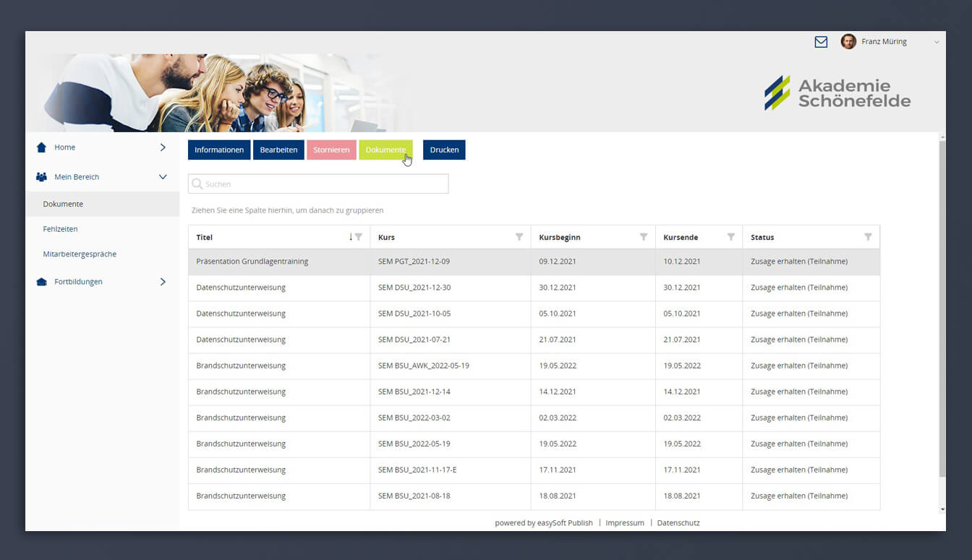Click the Home house icon

41,147
